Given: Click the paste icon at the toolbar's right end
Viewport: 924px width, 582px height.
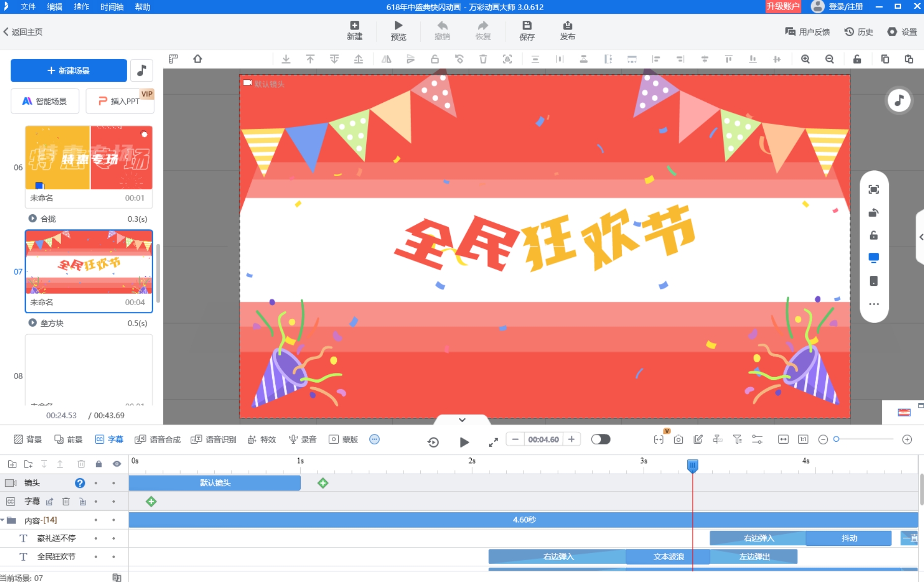Looking at the screenshot, I should click(x=909, y=59).
